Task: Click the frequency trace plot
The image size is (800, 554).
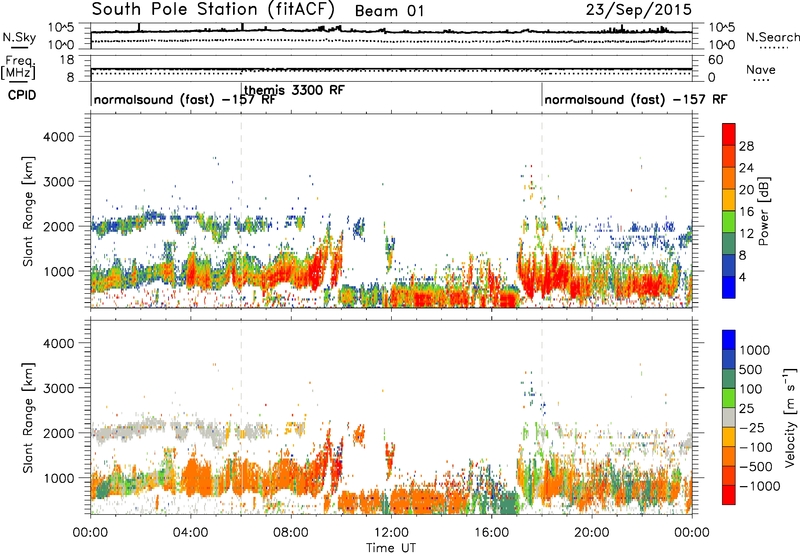Action: tap(391, 68)
